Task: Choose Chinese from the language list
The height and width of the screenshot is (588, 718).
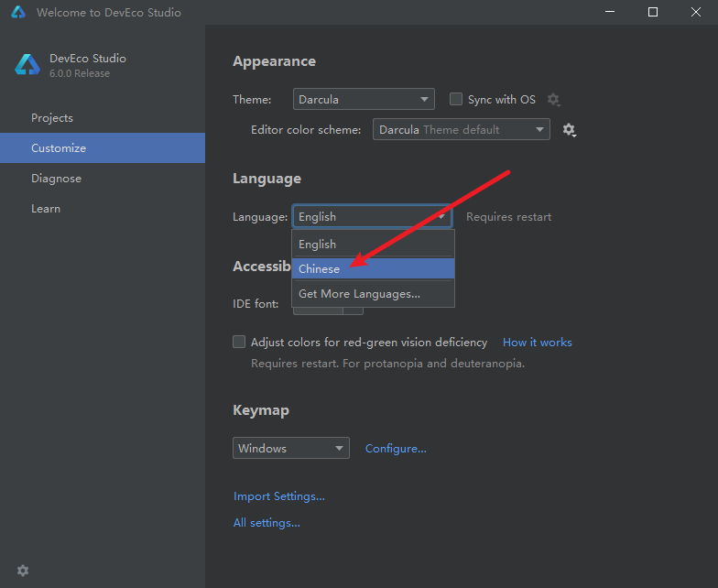Action: pos(373,269)
